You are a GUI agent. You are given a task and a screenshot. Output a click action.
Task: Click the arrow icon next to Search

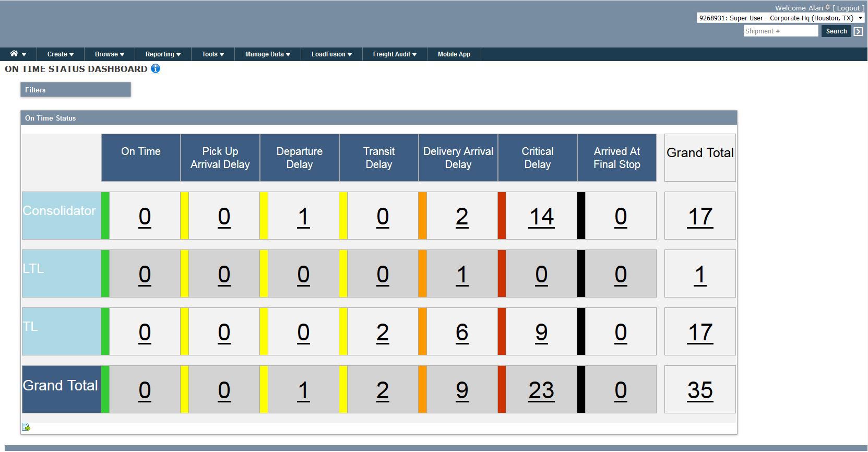click(x=858, y=31)
